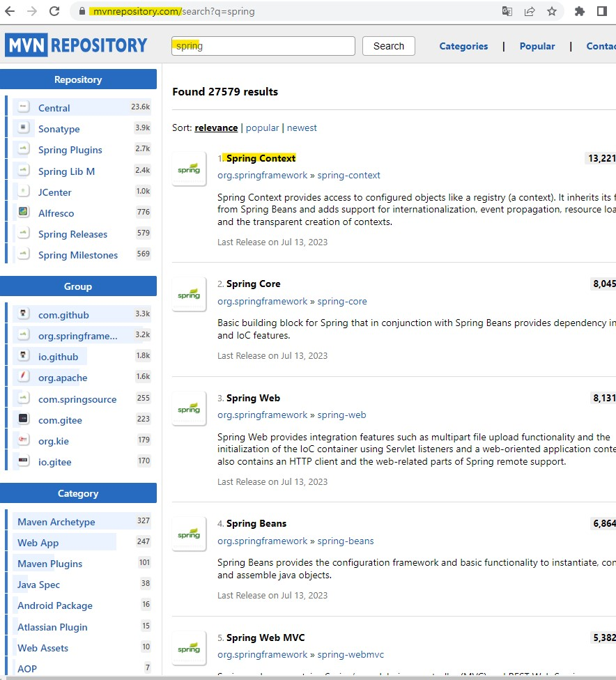Image resolution: width=616 pixels, height=680 pixels.
Task: Open org.springframework group for Spring Context
Action: pyautogui.click(x=263, y=175)
